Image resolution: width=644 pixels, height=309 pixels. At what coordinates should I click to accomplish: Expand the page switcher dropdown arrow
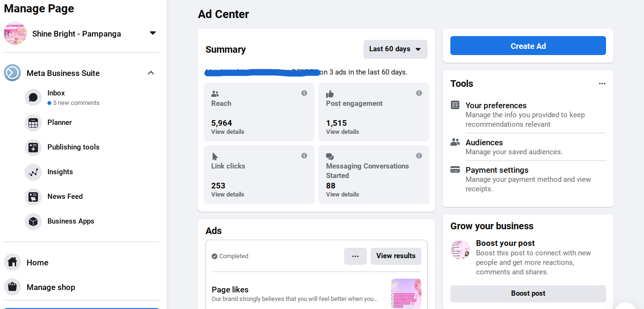(x=153, y=33)
